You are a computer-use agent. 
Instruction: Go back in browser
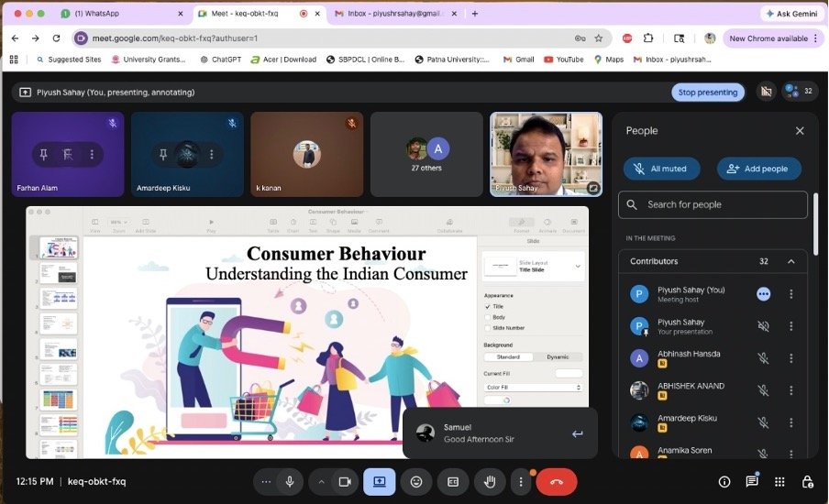coord(15,38)
